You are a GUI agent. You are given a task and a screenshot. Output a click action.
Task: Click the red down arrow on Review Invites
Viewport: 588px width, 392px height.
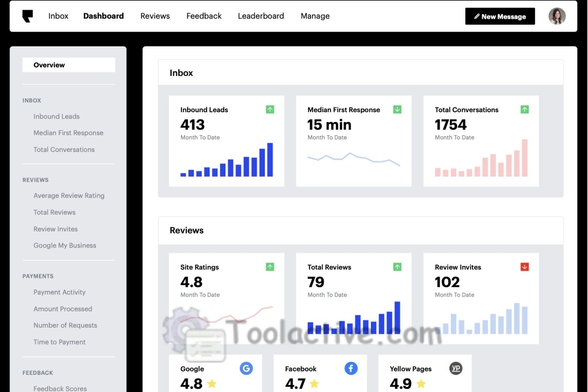click(x=524, y=267)
